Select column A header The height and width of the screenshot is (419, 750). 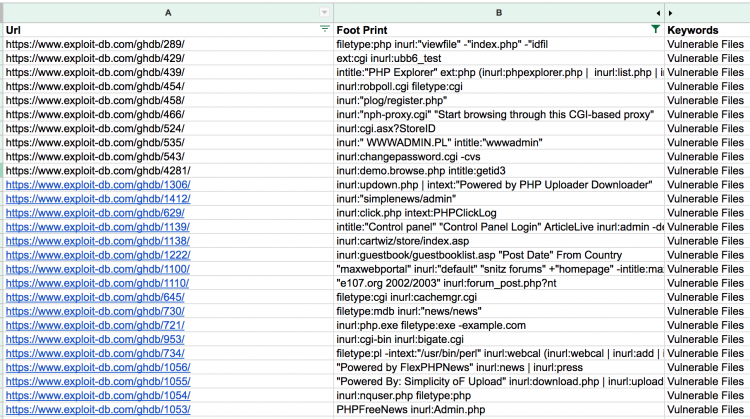click(168, 13)
